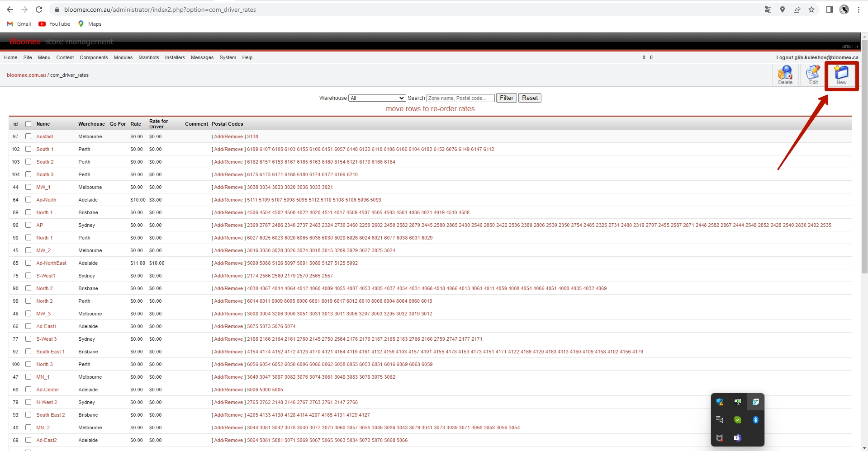Click Add/Remove for the N-West 2 row
This screenshot has width=868, height=451.
pyautogui.click(x=228, y=402)
